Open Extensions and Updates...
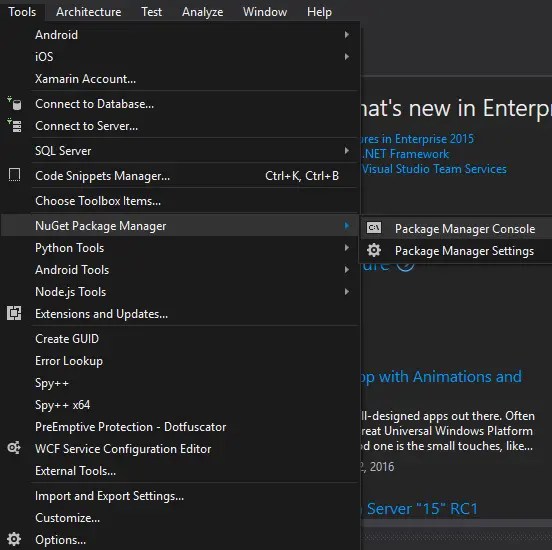 click(x=180, y=313)
